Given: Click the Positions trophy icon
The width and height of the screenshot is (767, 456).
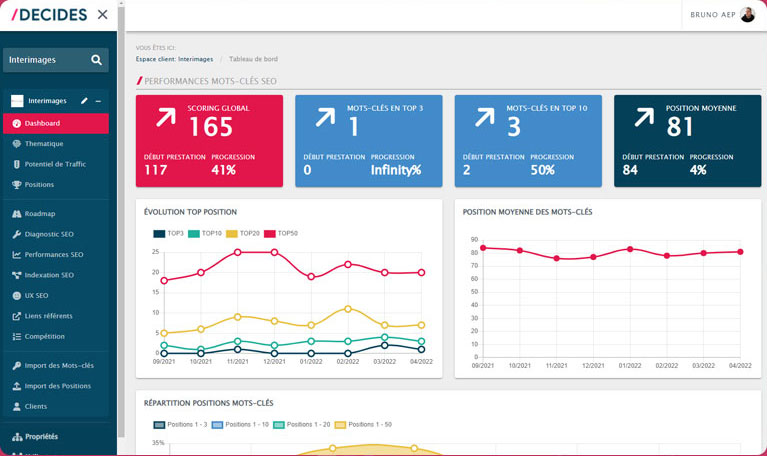Looking at the screenshot, I should (17, 185).
